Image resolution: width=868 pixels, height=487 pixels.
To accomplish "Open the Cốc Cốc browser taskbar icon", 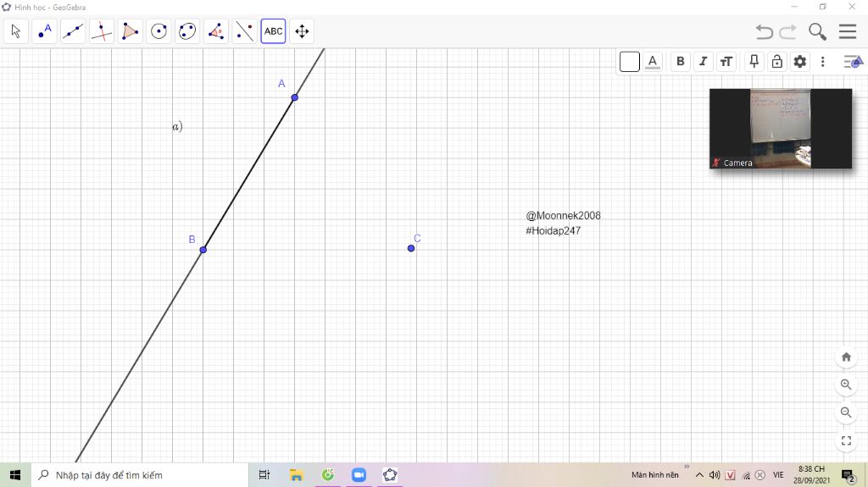I will coord(328,475).
